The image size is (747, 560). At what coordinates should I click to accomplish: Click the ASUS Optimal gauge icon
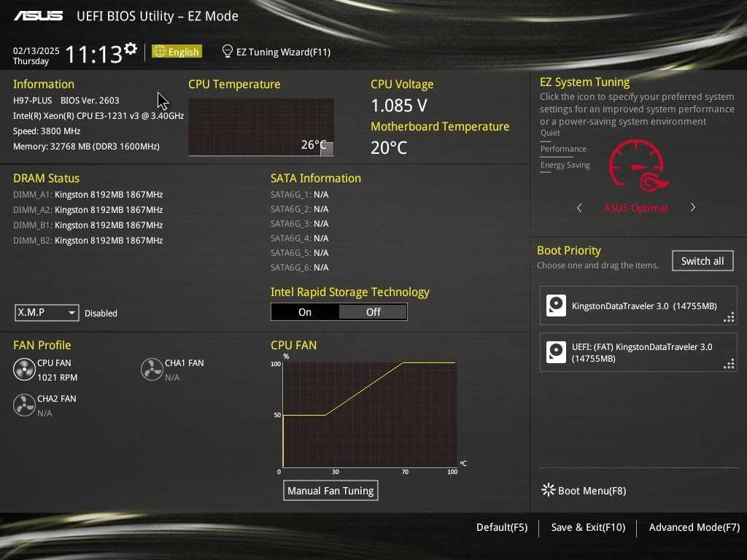point(638,166)
